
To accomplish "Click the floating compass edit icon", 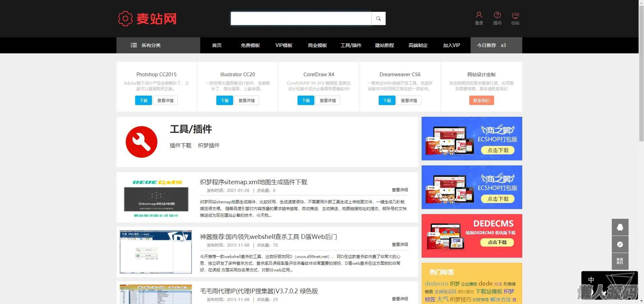I will click(620, 244).
